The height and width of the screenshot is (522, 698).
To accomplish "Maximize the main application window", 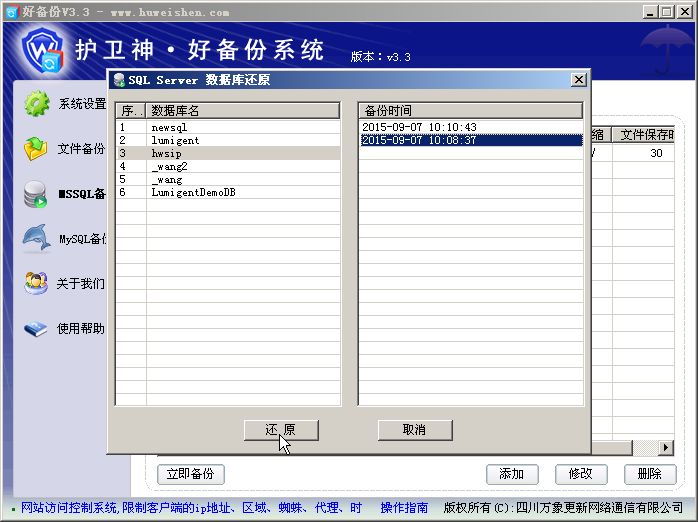I will click(667, 12).
